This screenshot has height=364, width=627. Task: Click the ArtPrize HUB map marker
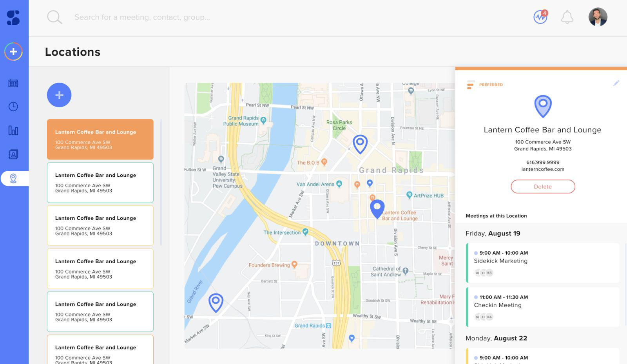pyautogui.click(x=409, y=195)
